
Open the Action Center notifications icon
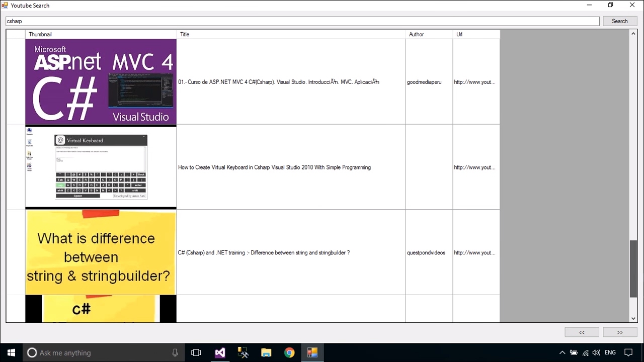coord(628,352)
